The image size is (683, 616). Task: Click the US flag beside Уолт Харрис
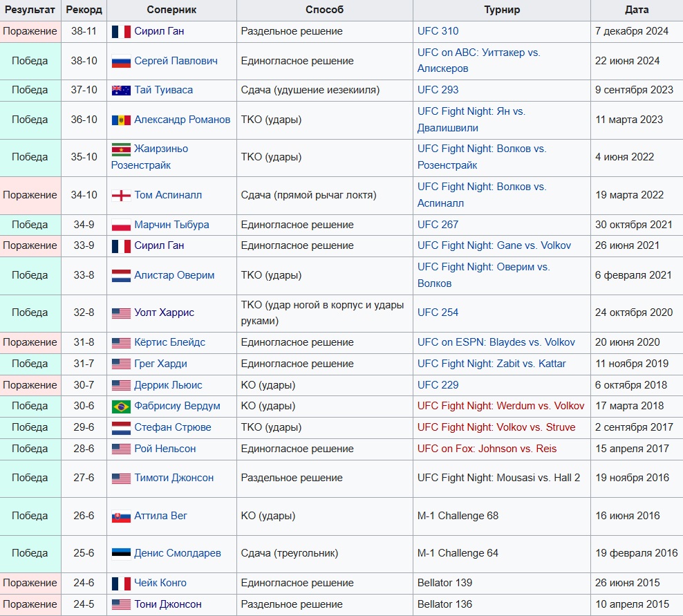click(121, 312)
